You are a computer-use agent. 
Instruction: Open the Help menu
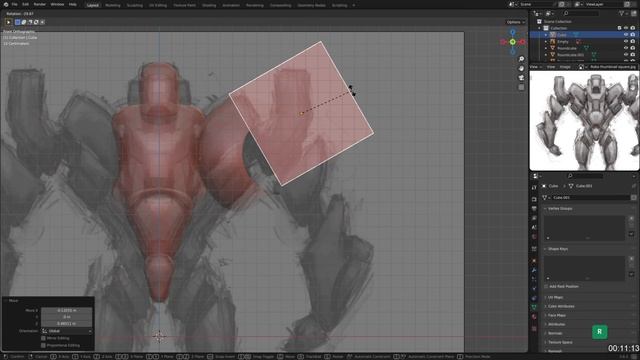[x=73, y=4]
